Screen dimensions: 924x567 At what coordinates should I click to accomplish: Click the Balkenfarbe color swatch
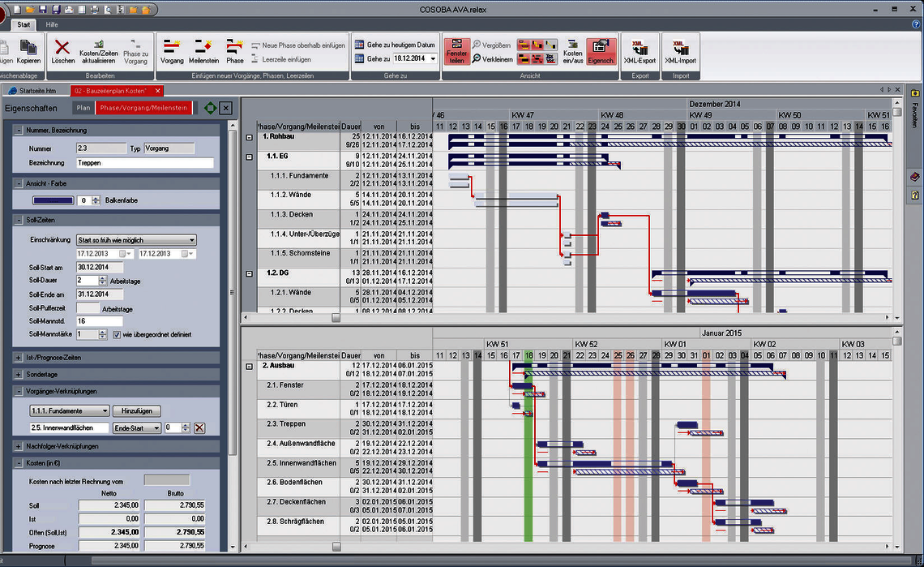tap(53, 200)
